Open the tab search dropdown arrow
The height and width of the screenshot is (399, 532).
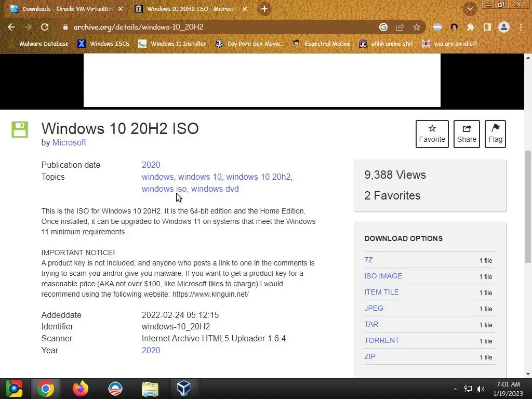[x=470, y=9]
